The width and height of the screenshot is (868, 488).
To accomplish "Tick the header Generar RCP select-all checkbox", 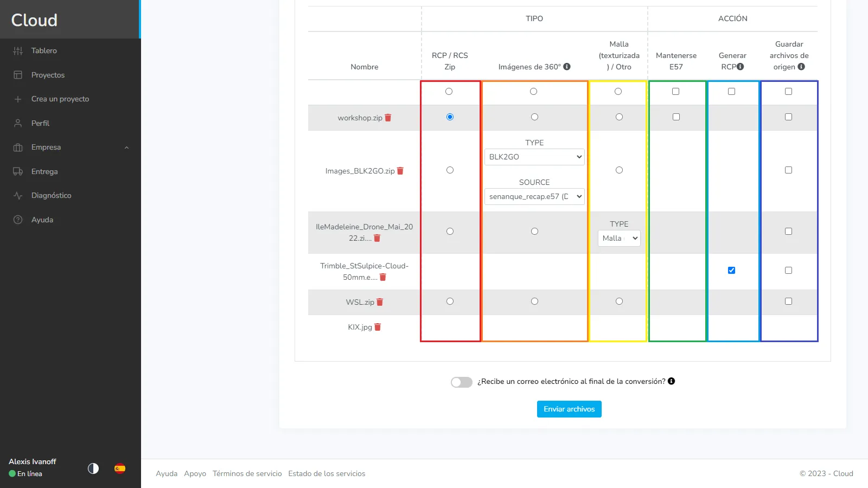I will (731, 92).
